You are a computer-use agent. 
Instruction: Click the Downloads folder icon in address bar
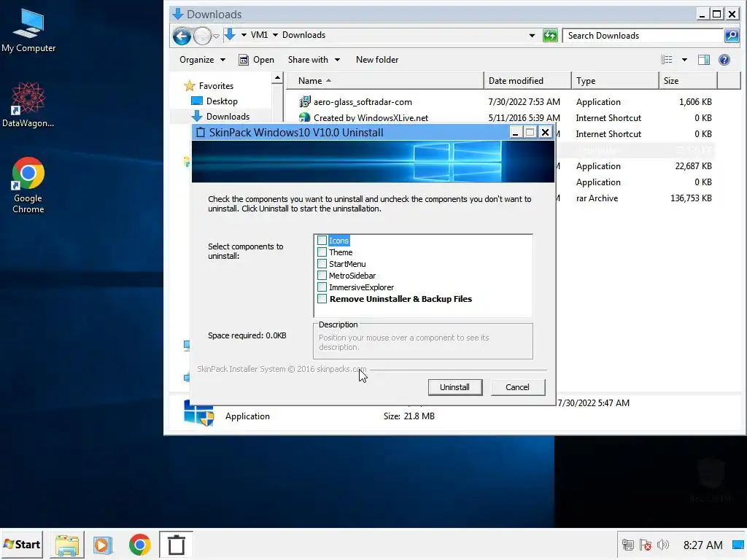[x=230, y=35]
